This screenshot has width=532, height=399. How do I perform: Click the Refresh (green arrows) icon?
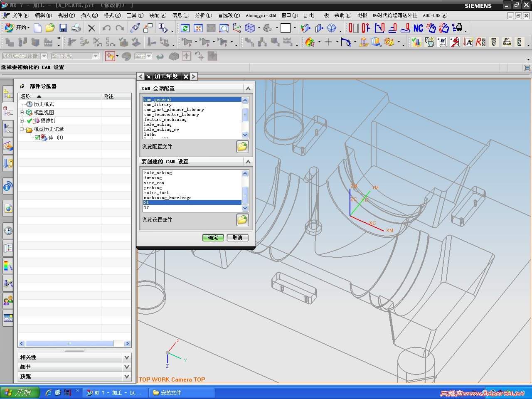[x=185, y=28]
